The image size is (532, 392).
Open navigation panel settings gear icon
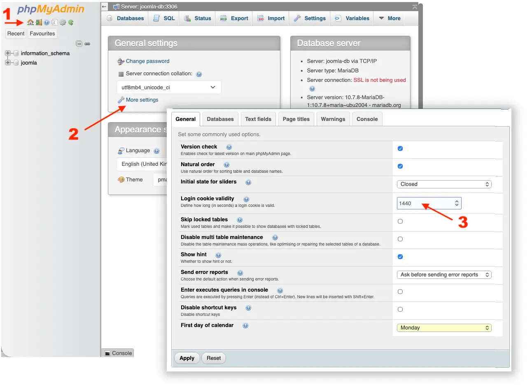point(63,23)
